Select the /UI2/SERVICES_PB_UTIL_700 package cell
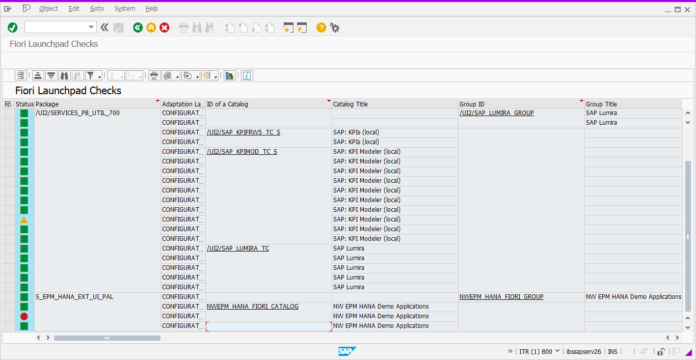Viewport: 696px width, 360px height. [x=97, y=113]
